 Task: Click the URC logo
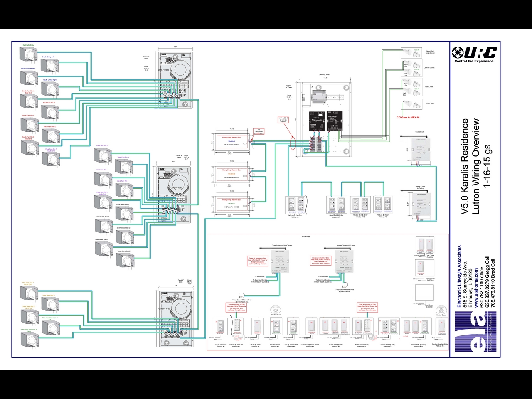(x=474, y=52)
